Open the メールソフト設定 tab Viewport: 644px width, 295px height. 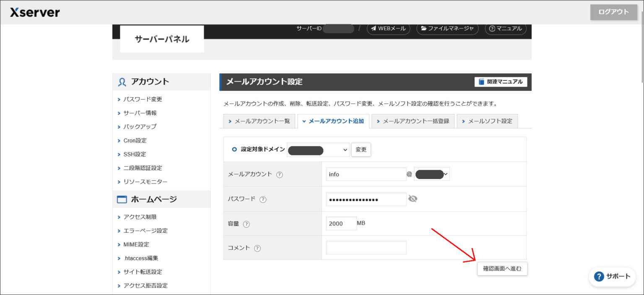[x=487, y=121]
